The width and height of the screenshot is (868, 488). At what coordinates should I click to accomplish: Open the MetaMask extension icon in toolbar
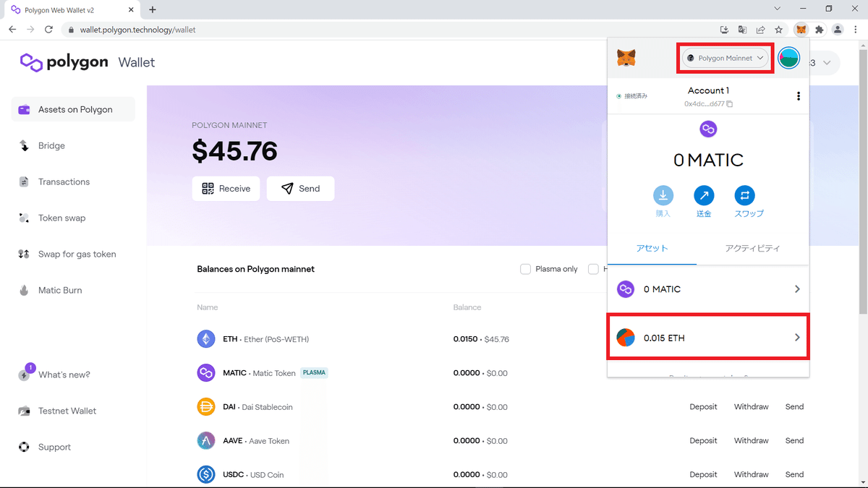[801, 30]
